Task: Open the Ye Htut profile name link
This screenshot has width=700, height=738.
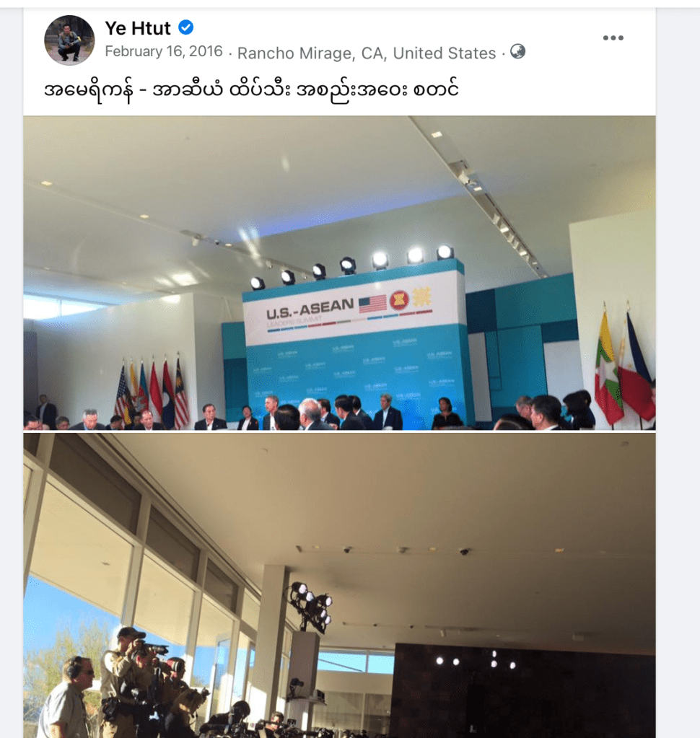Action: pyautogui.click(x=137, y=28)
